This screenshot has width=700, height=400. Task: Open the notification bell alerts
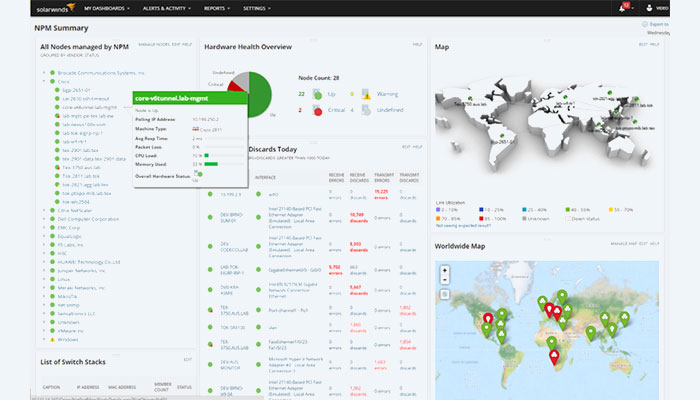623,8
